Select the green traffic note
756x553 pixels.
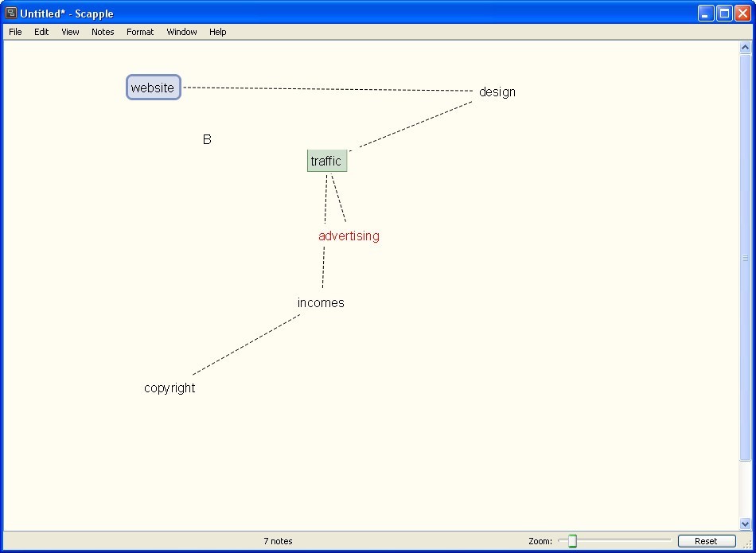(x=326, y=161)
